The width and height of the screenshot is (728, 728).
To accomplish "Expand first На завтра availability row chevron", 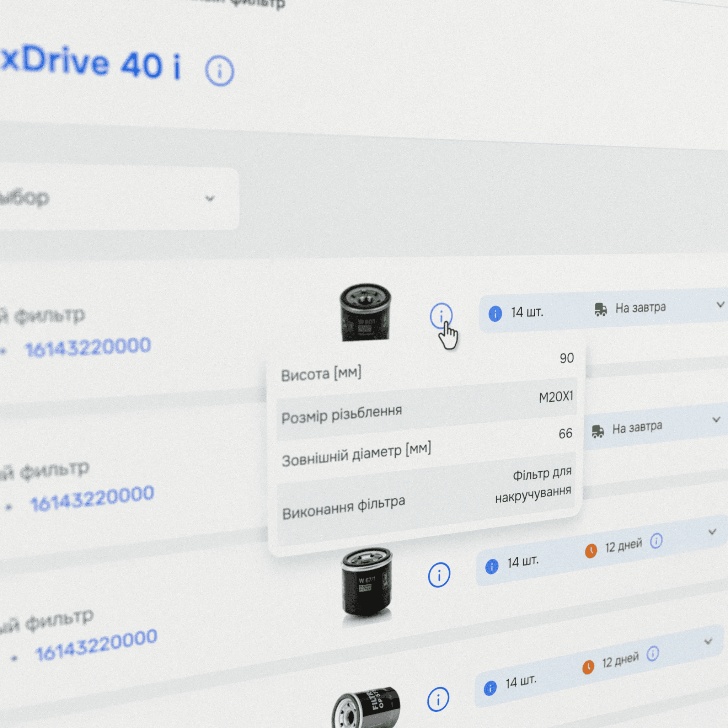I will [x=720, y=305].
